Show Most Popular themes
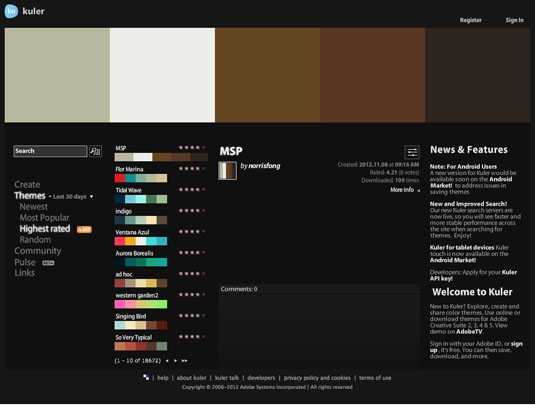The width and height of the screenshot is (535, 405). coord(44,218)
